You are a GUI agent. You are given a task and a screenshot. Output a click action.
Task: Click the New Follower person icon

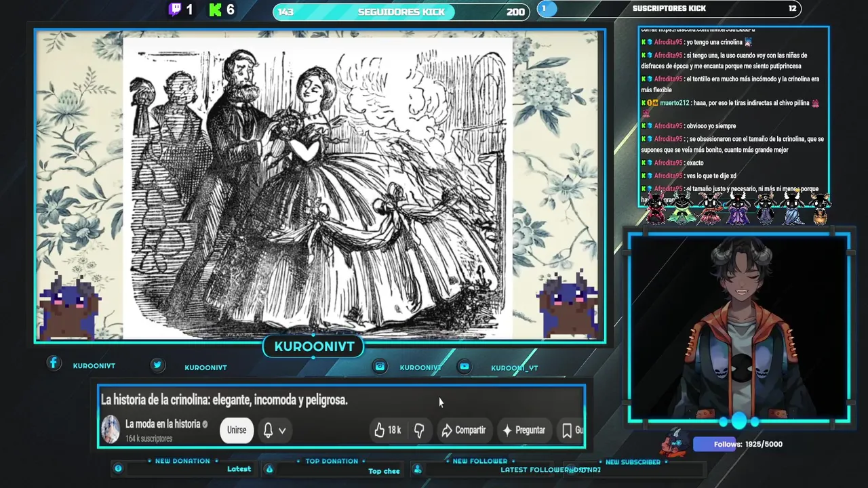pos(417,469)
